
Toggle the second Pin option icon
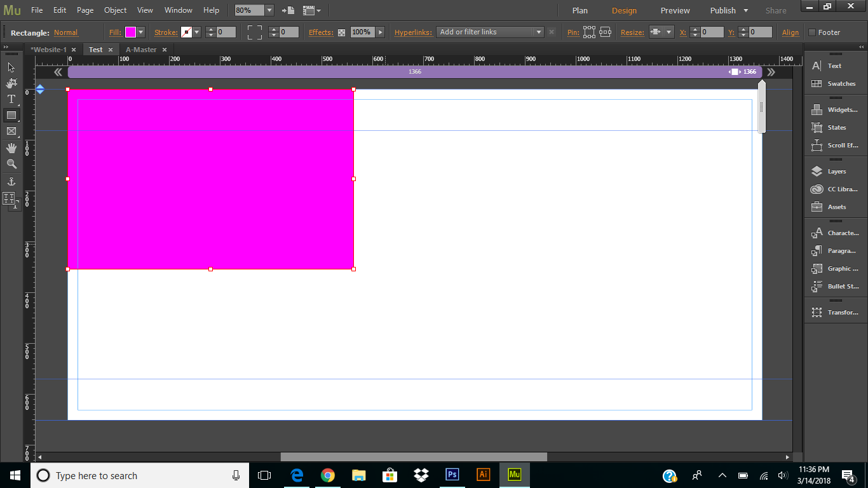[605, 32]
